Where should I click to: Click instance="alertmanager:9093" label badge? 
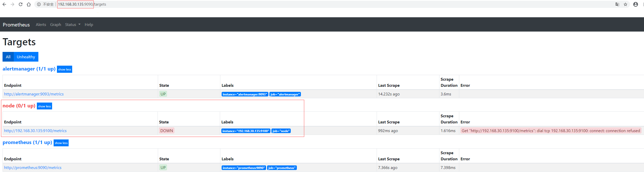(x=245, y=94)
